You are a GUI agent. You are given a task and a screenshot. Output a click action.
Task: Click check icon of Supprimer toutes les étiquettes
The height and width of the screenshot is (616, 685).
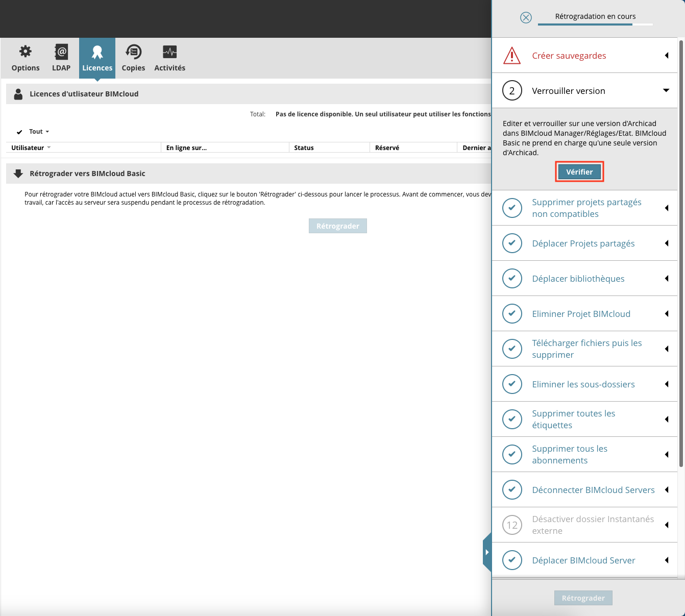(x=512, y=419)
